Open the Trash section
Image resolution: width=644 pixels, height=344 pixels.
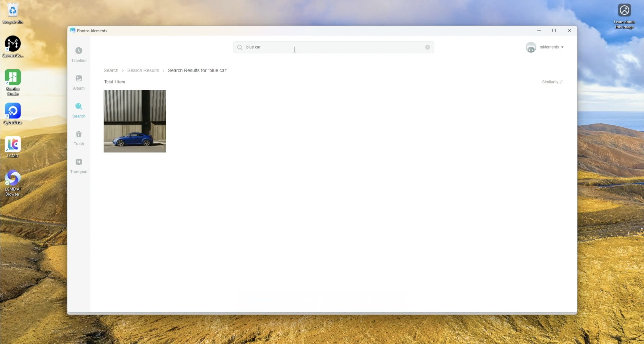(79, 138)
